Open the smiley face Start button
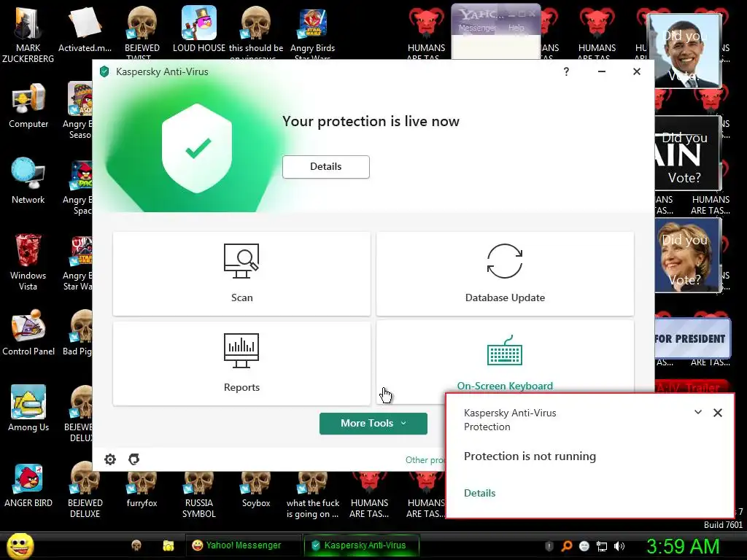 pos(20,546)
